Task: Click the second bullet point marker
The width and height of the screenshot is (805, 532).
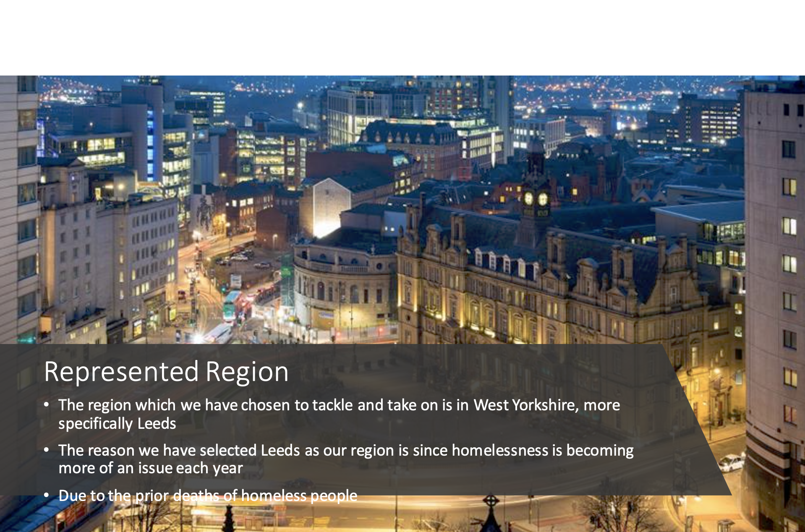Action: click(x=47, y=450)
